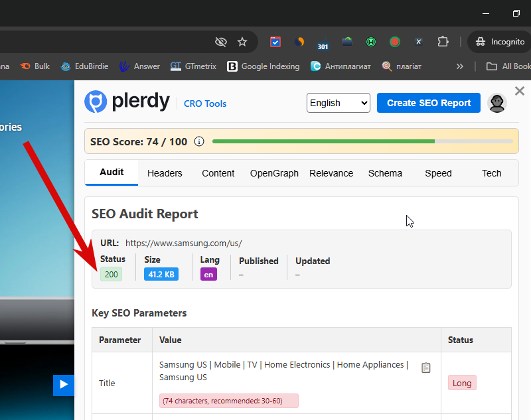Screen dimensions: 531x420
Task: Click the 200 status badge
Action: pyautogui.click(x=111, y=274)
